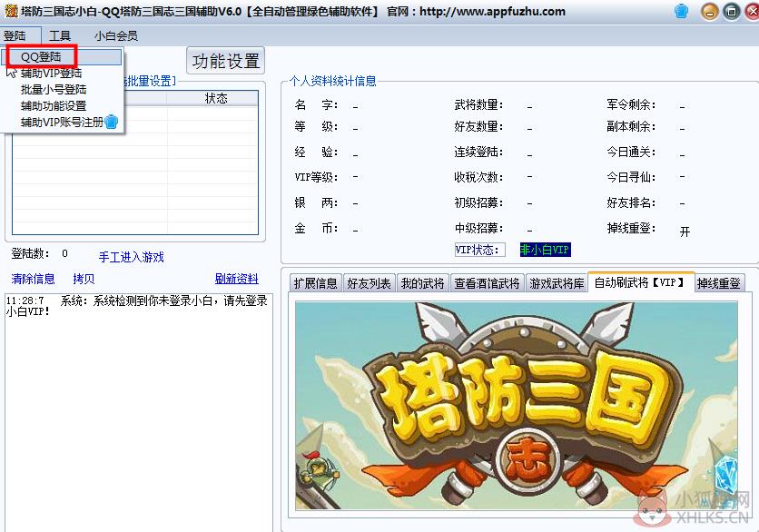The image size is (759, 532).
Task: Choose 辅助VIP账号注册 menu entry
Action: coord(62,122)
